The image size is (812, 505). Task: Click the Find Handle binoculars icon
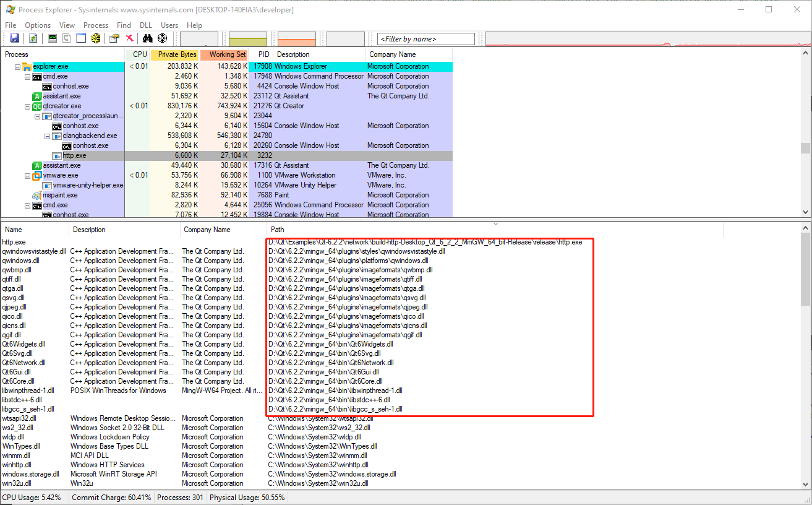pos(148,38)
